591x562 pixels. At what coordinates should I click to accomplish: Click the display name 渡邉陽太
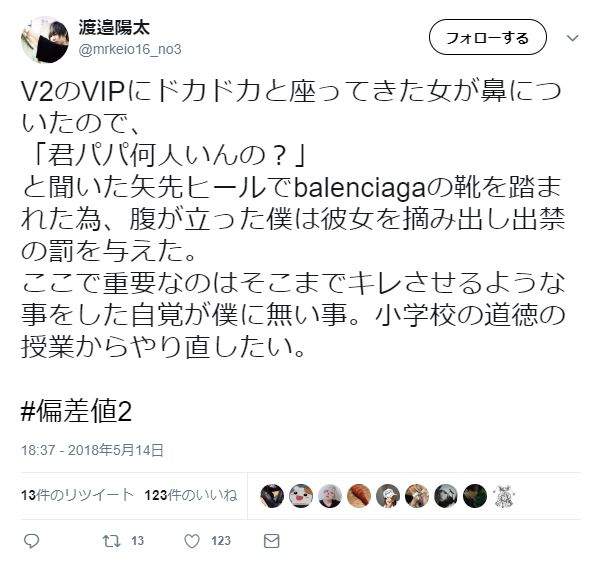[114, 27]
